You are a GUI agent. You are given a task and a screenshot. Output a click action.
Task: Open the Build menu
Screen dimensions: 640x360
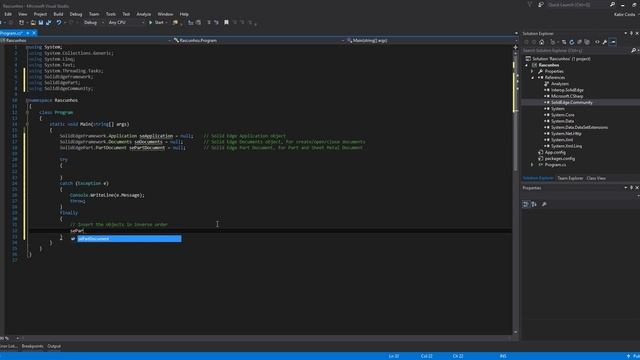point(58,14)
